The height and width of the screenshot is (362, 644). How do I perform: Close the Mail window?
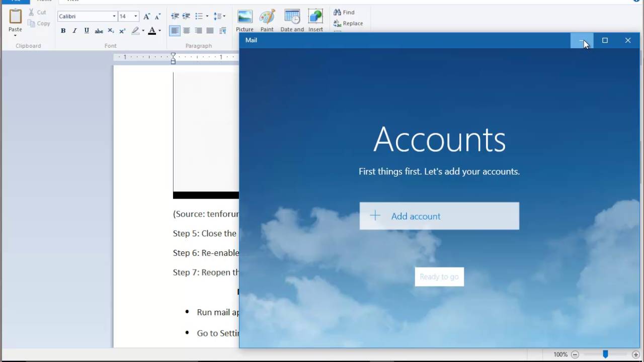pos(628,41)
